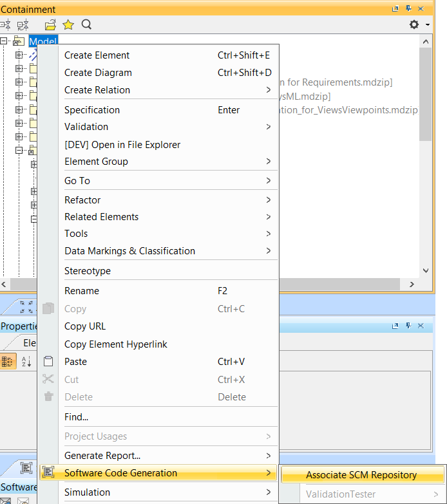Click the Containment vertical scrollbar thumb
Image resolution: width=447 pixels, height=504 pixels.
[x=426, y=94]
